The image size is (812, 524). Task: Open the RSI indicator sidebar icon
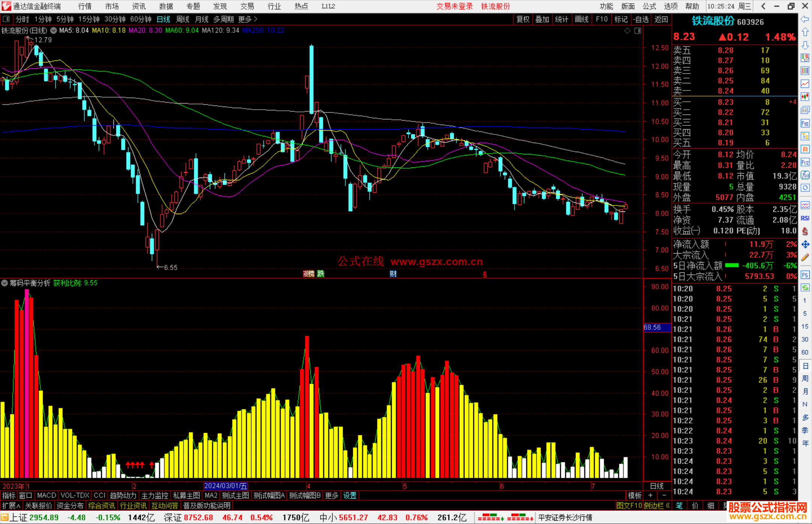[x=805, y=218]
